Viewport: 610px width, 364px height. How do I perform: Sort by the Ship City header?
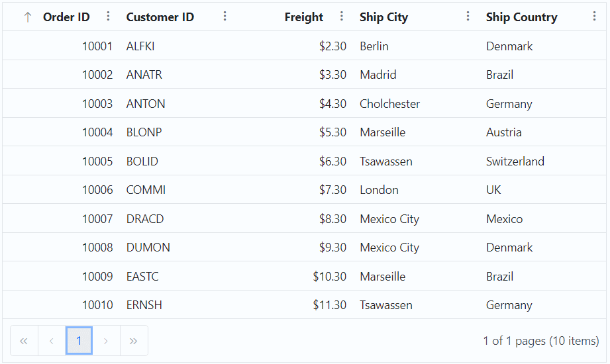tap(383, 17)
